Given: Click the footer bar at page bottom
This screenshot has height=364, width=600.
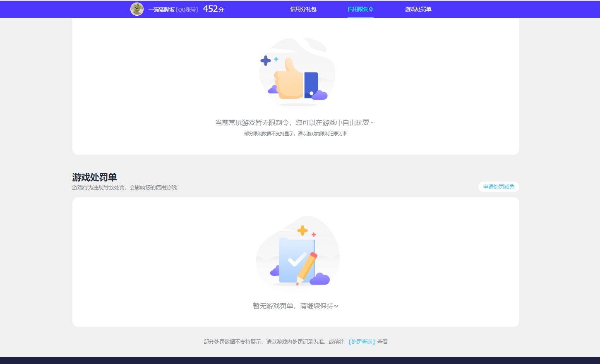Looking at the screenshot, I should [300, 360].
